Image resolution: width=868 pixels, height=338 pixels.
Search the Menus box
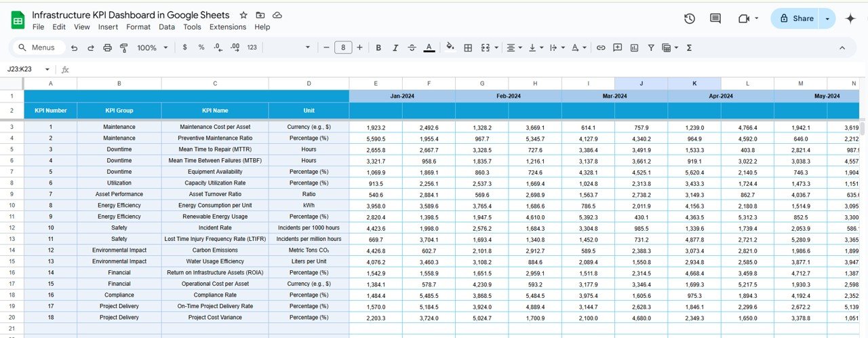[x=38, y=48]
